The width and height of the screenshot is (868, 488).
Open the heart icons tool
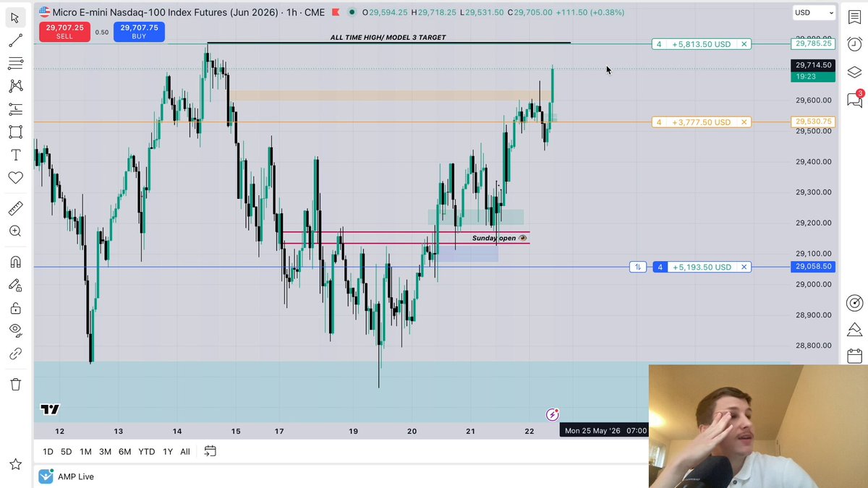(15, 178)
